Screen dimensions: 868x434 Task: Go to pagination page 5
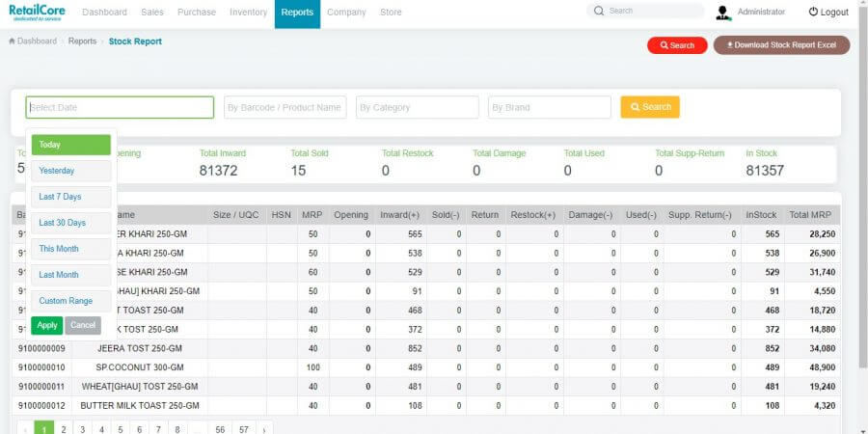point(121,429)
